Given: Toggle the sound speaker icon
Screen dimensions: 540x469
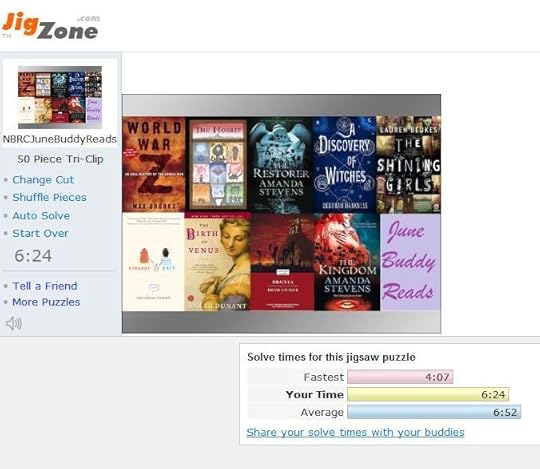Looking at the screenshot, I should tap(14, 323).
